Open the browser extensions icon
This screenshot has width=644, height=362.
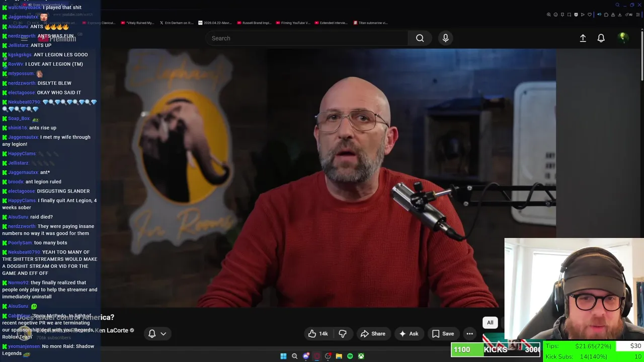pyautogui.click(x=606, y=15)
